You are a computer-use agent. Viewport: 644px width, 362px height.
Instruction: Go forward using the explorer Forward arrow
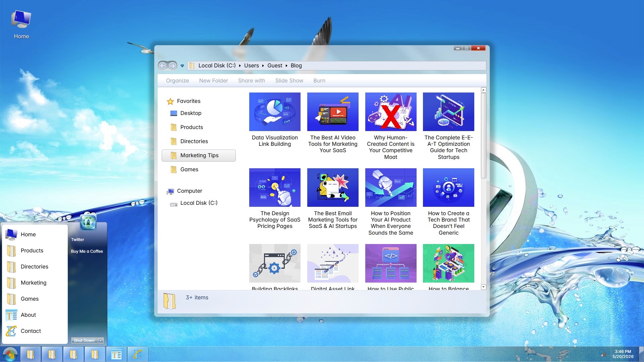[x=172, y=66]
